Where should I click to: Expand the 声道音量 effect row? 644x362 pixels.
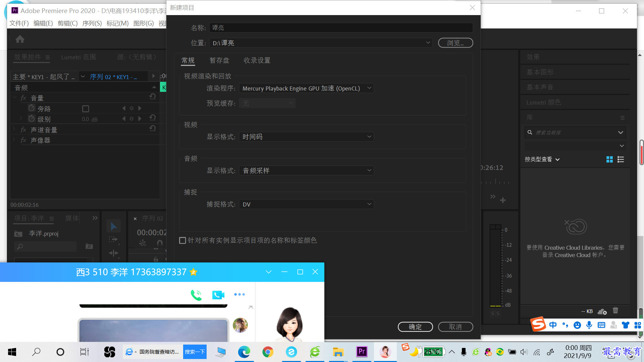(14, 128)
